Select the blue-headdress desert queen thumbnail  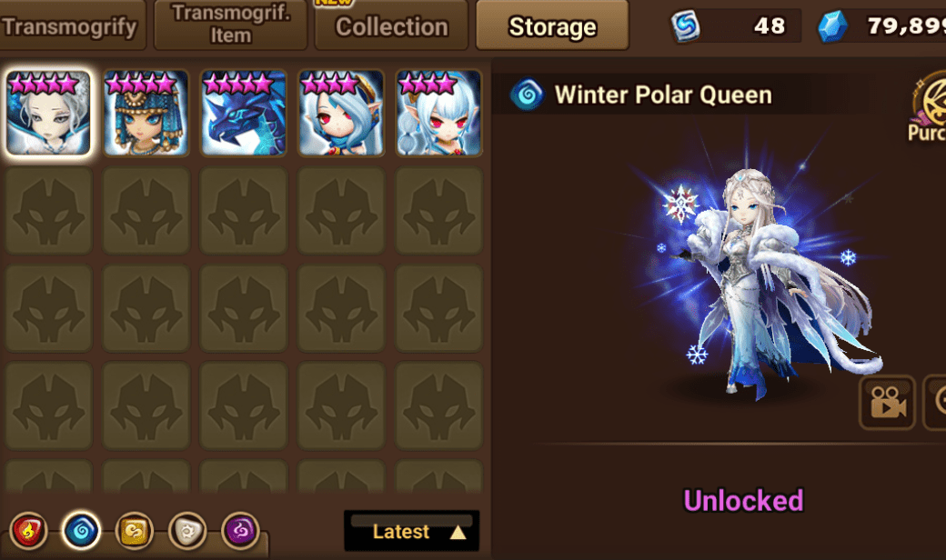[146, 113]
